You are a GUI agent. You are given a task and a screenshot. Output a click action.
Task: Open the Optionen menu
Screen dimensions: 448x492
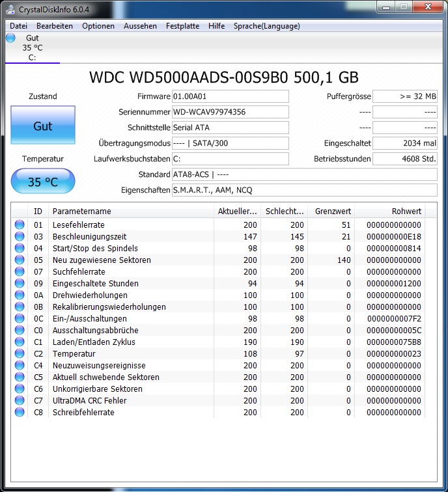[98, 26]
